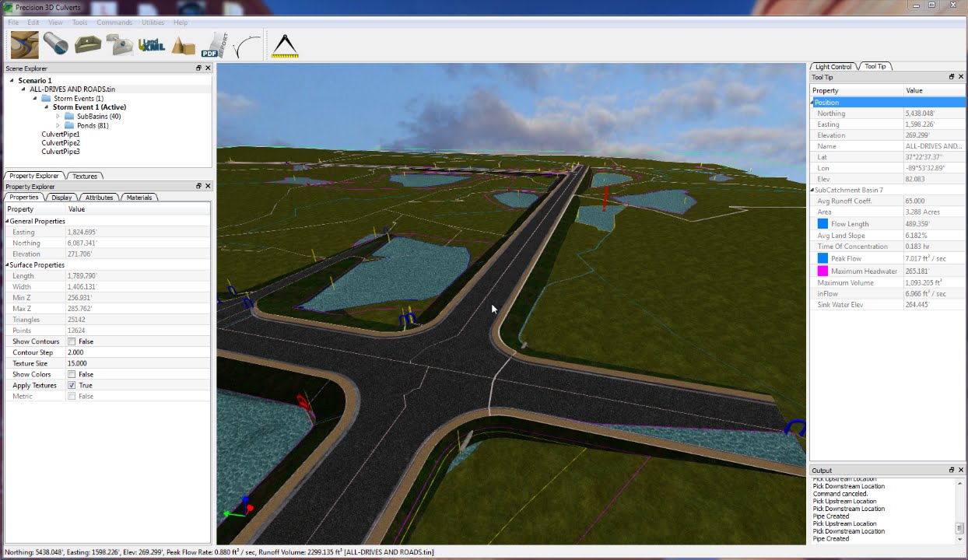Close the Property Explorer panel
Viewport: 968px width, 560px height.
[208, 187]
